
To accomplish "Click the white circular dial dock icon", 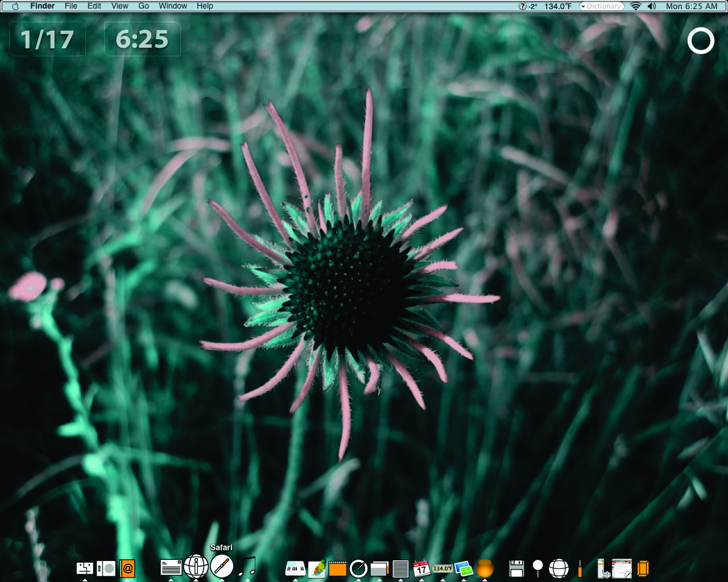I will tap(358, 568).
